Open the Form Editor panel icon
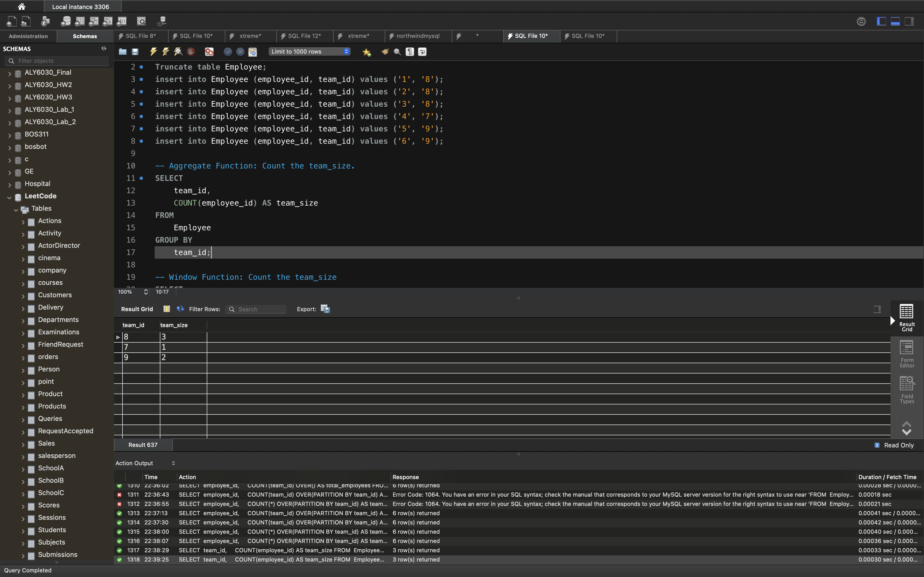 click(x=906, y=354)
